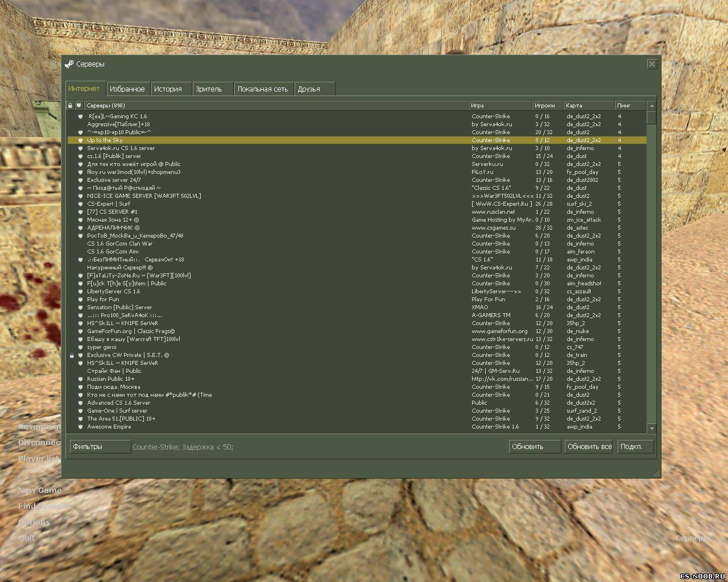Select the CS 1.6 GorCom Aim server
728x582 pixels.
pyautogui.click(x=357, y=252)
